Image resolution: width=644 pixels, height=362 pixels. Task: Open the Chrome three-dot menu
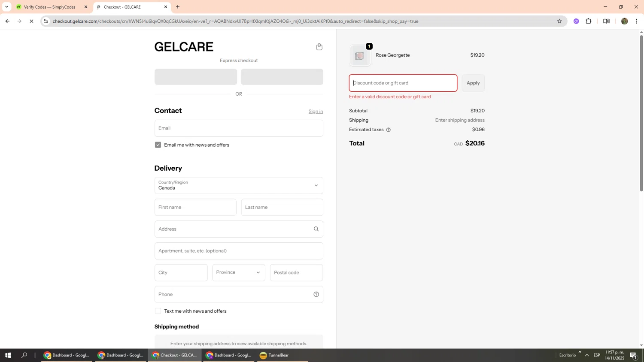click(x=636, y=21)
